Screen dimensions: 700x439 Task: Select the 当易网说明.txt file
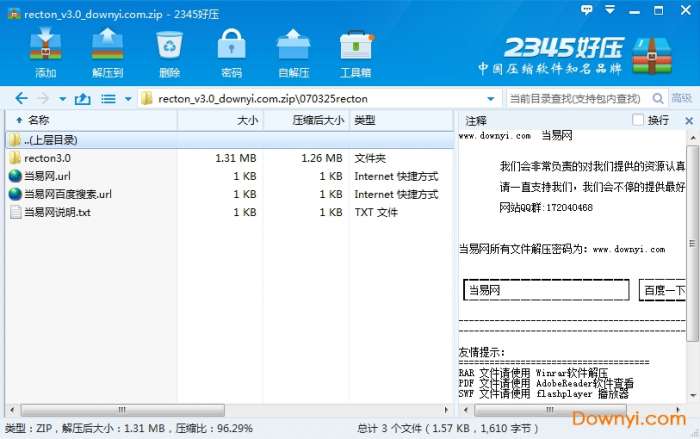click(x=230, y=212)
